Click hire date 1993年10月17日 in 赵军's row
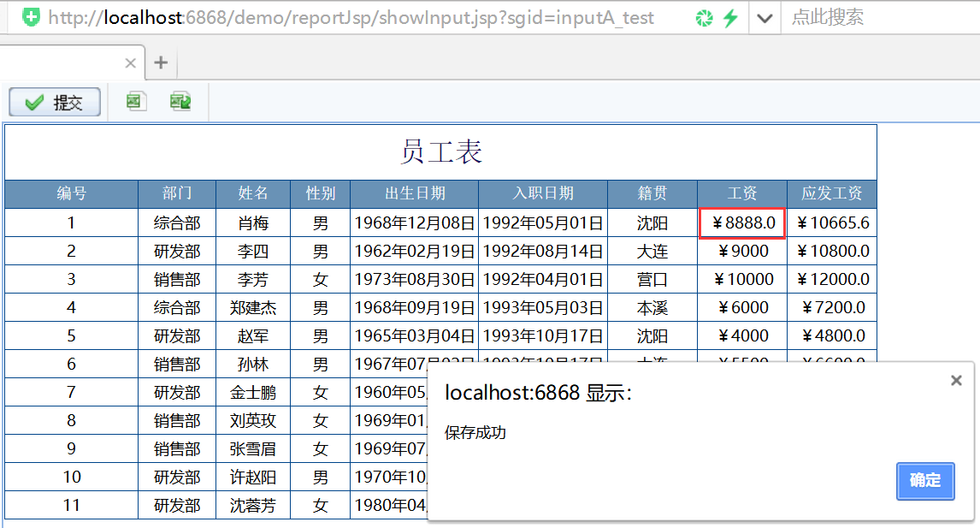 pos(542,336)
